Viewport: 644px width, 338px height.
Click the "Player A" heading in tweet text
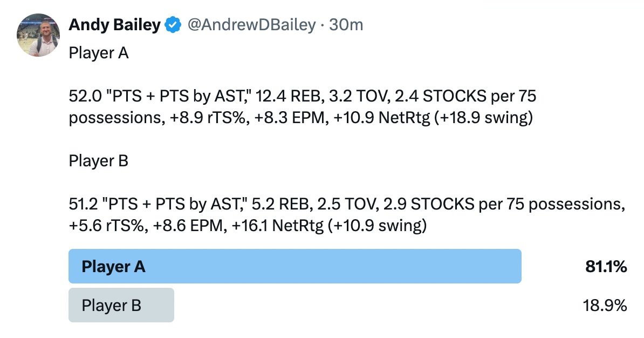[99, 53]
